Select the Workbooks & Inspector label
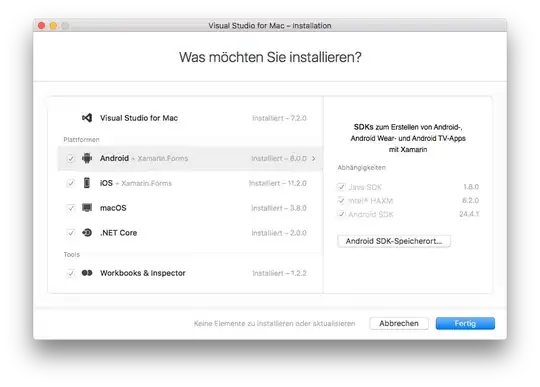The image size is (540, 387). click(143, 273)
